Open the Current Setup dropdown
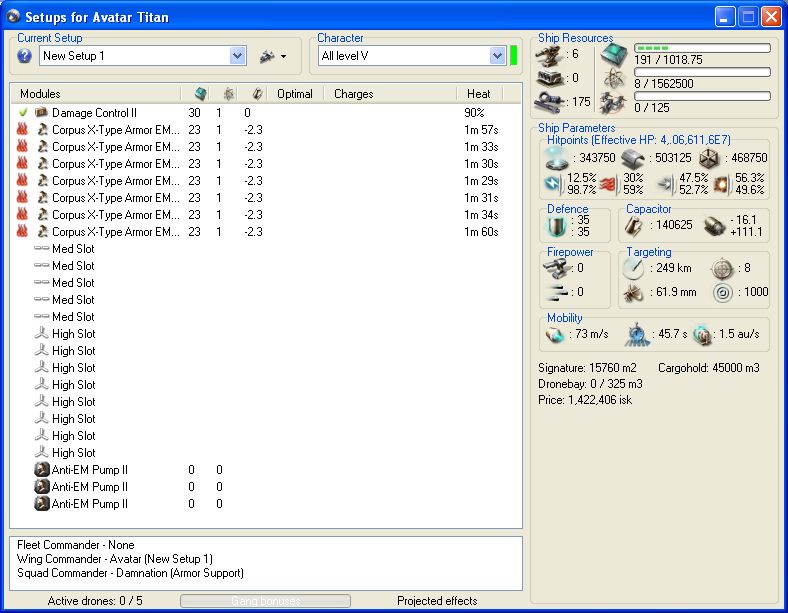 click(x=237, y=56)
